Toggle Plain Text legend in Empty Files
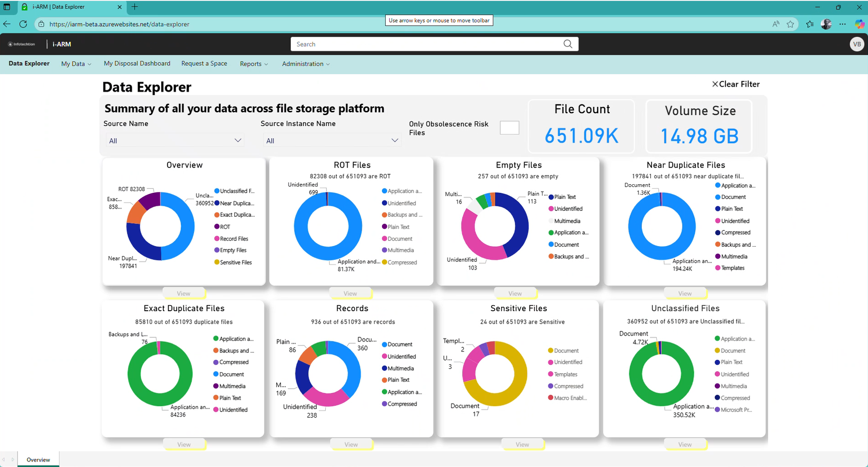This screenshot has width=868, height=467. [x=564, y=197]
